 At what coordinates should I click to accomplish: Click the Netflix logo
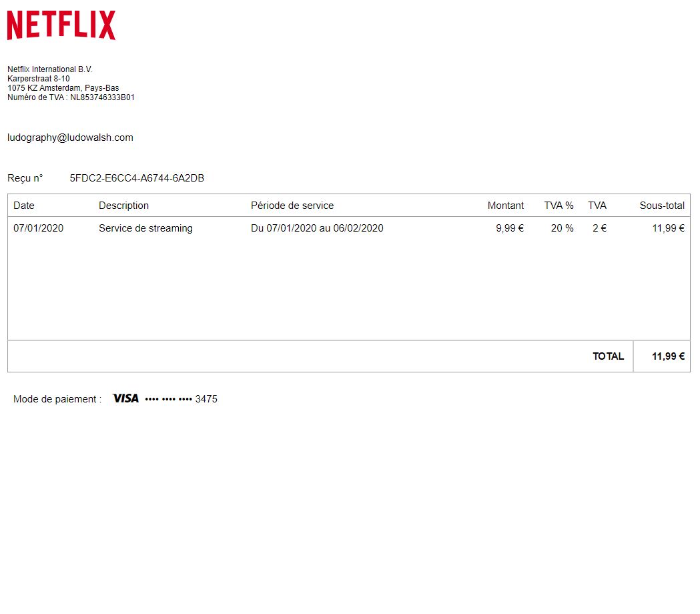pyautogui.click(x=61, y=25)
